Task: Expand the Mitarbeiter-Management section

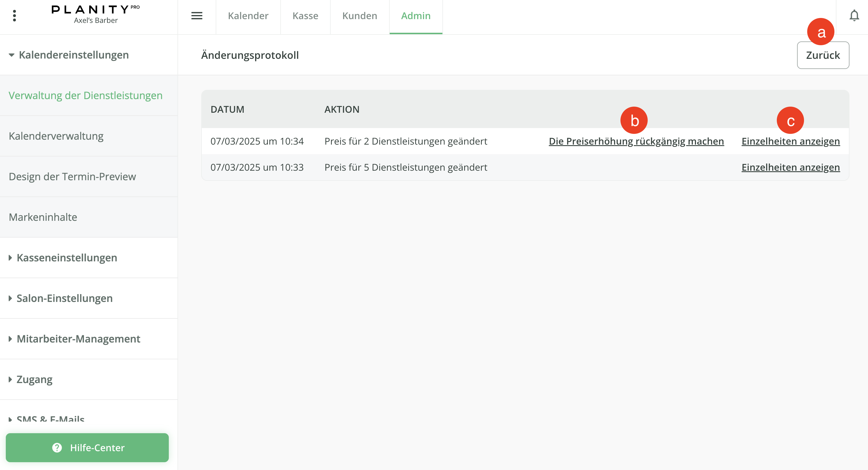Action: 78,338
